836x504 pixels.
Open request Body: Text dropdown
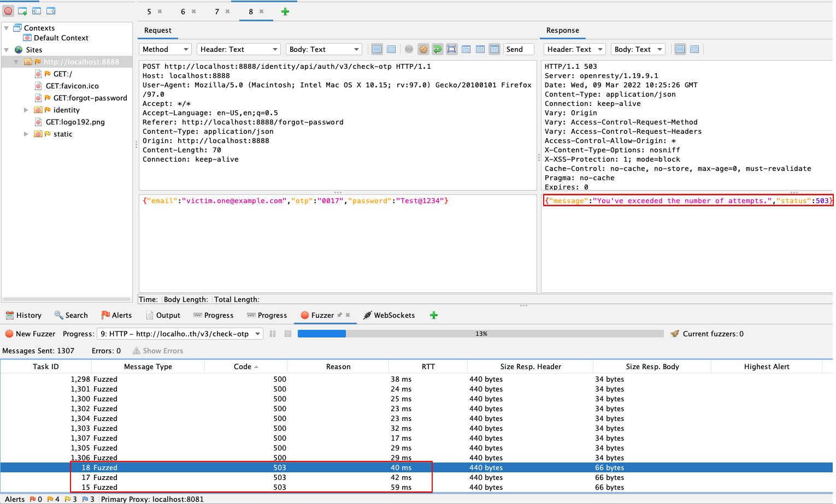(x=324, y=49)
